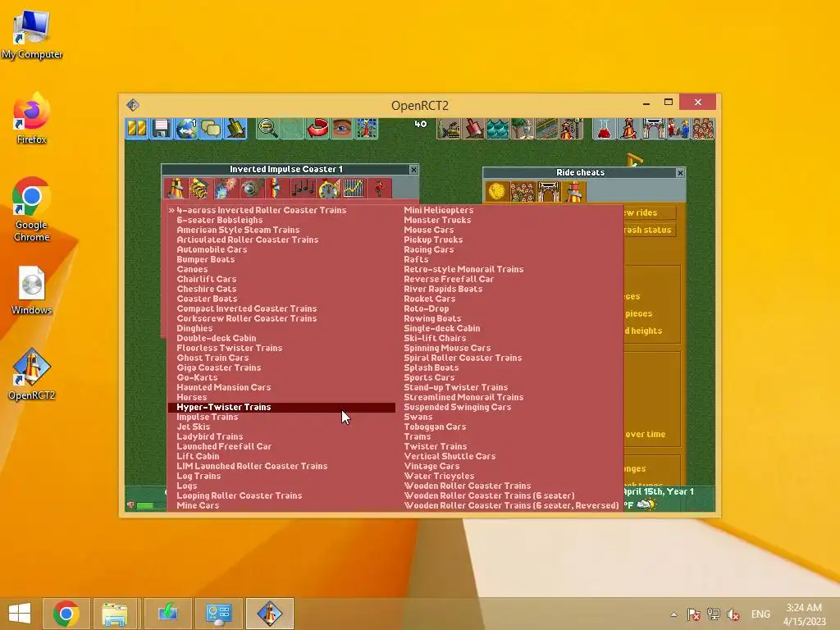Open Google Chrome desktop shortcut
Viewport: 840px width, 630px height.
(x=32, y=209)
